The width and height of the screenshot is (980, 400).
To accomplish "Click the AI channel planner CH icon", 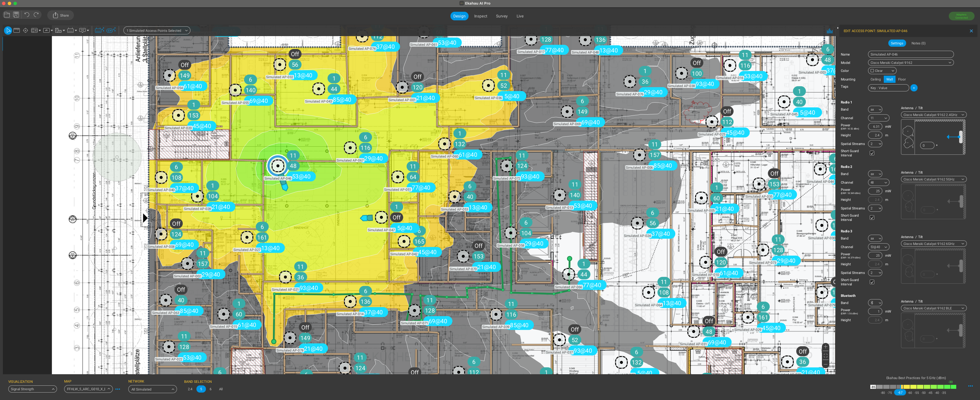I will pyautogui.click(x=111, y=30).
